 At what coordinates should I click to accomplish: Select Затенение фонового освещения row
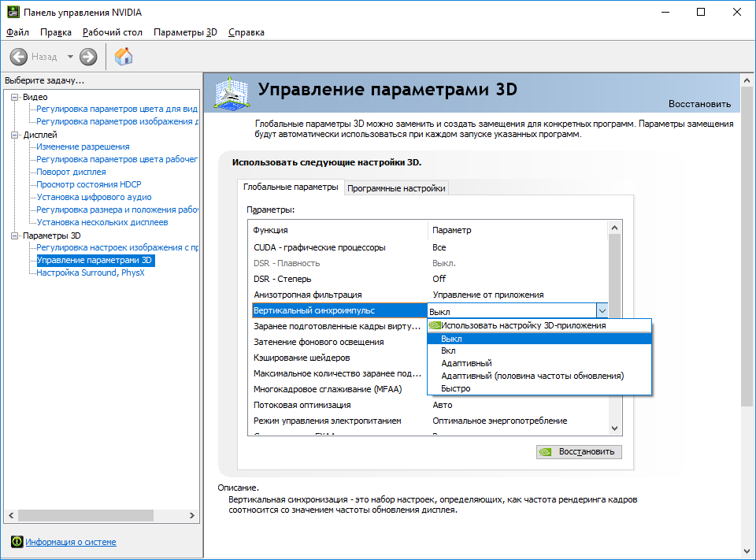click(x=339, y=342)
